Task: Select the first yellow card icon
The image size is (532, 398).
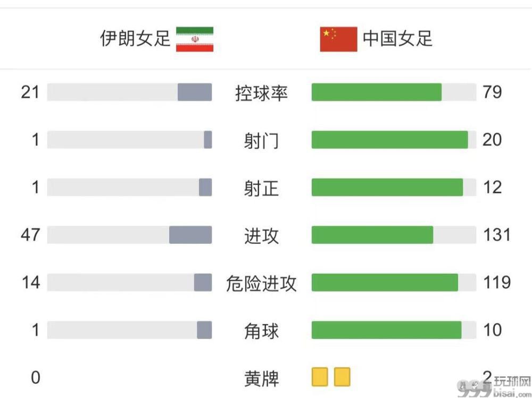Action: pyautogui.click(x=320, y=377)
